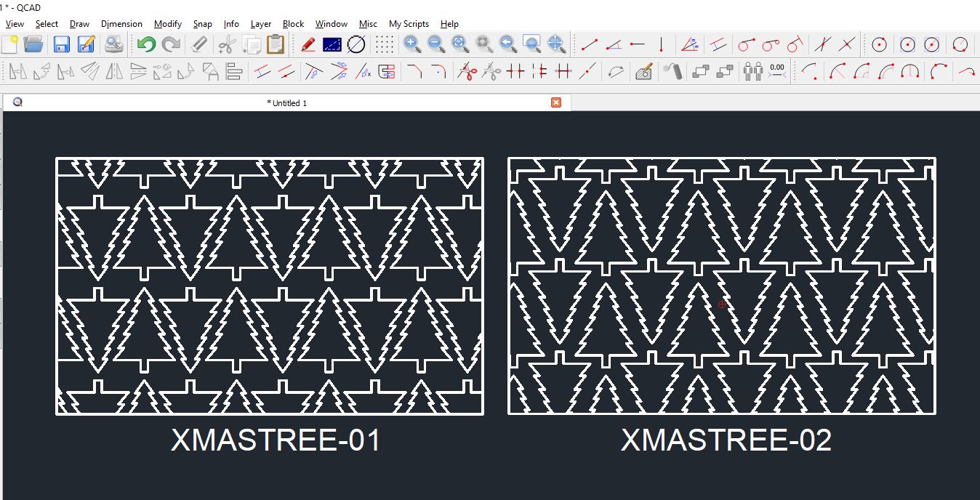This screenshot has height=500, width=980.
Task: Select the Line from 2 Points tool
Action: pyautogui.click(x=590, y=44)
